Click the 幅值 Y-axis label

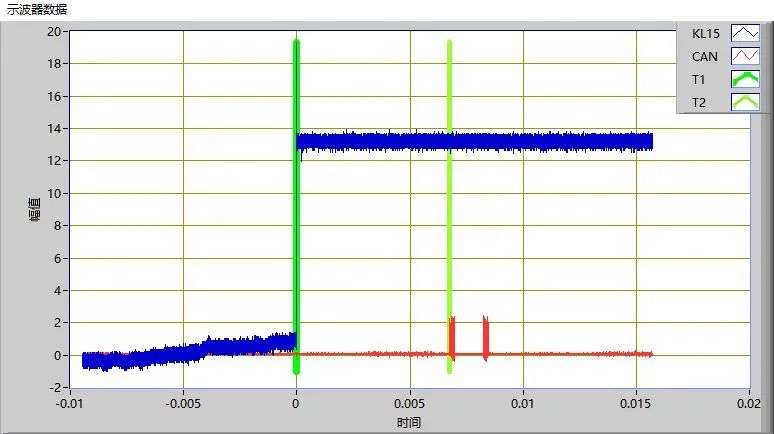click(x=35, y=209)
